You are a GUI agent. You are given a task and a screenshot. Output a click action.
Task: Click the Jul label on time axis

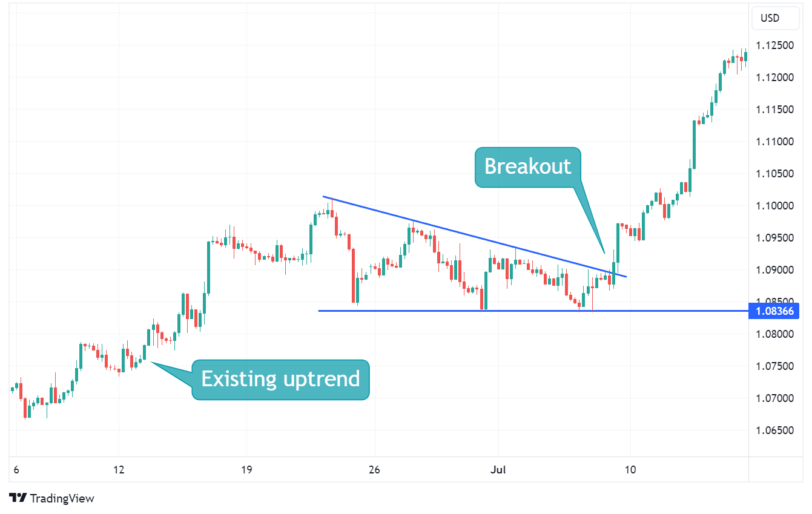coord(498,470)
